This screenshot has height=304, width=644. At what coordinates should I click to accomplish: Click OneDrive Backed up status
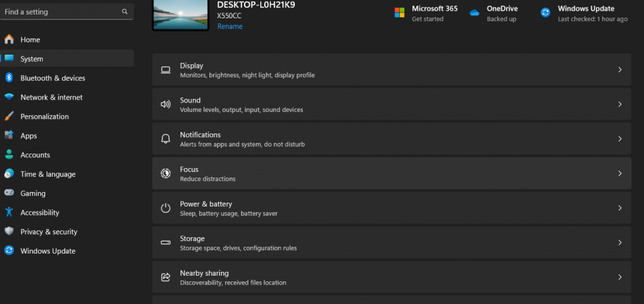pyautogui.click(x=501, y=19)
